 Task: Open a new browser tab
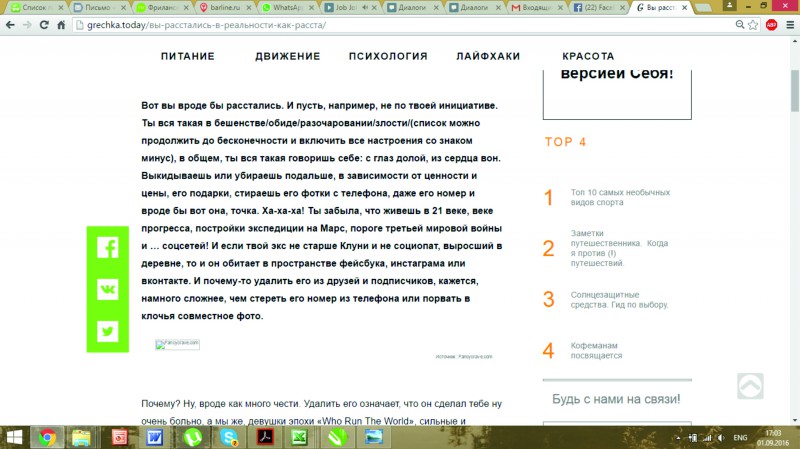tap(704, 7)
